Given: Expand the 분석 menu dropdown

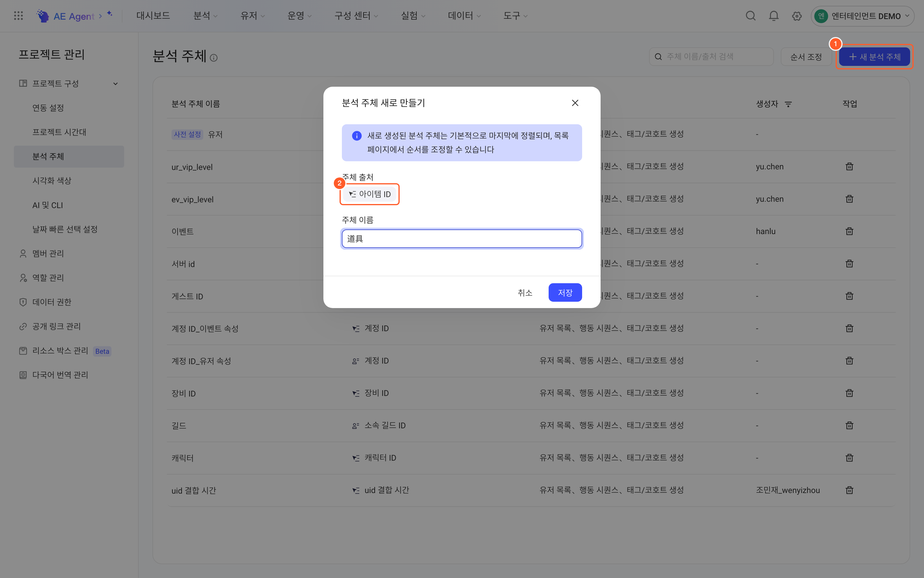Looking at the screenshot, I should (205, 16).
